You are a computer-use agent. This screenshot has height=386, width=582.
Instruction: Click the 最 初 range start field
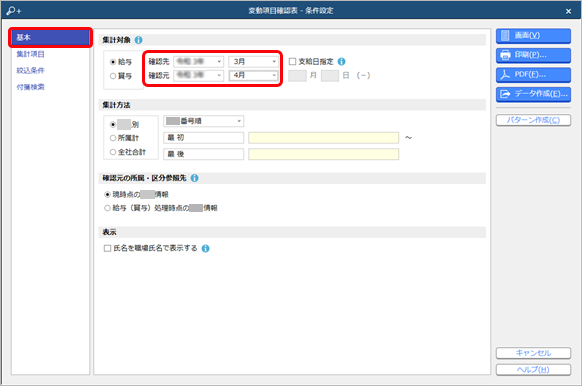point(203,138)
